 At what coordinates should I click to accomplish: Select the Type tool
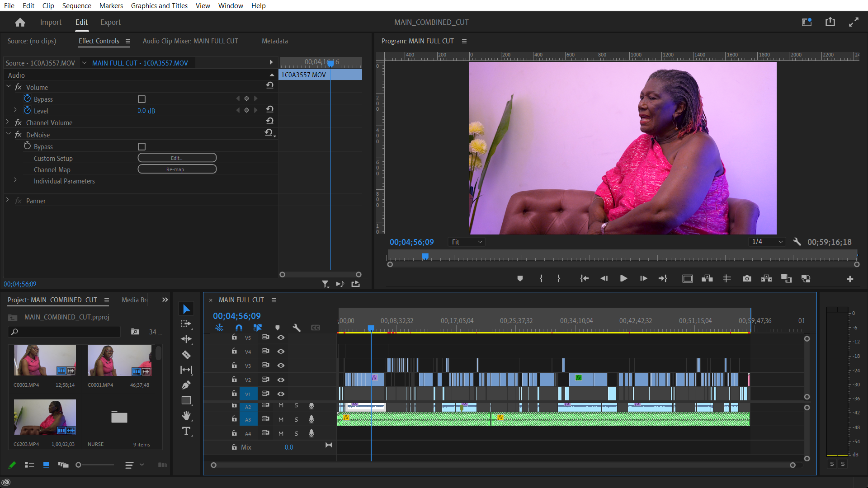point(186,431)
